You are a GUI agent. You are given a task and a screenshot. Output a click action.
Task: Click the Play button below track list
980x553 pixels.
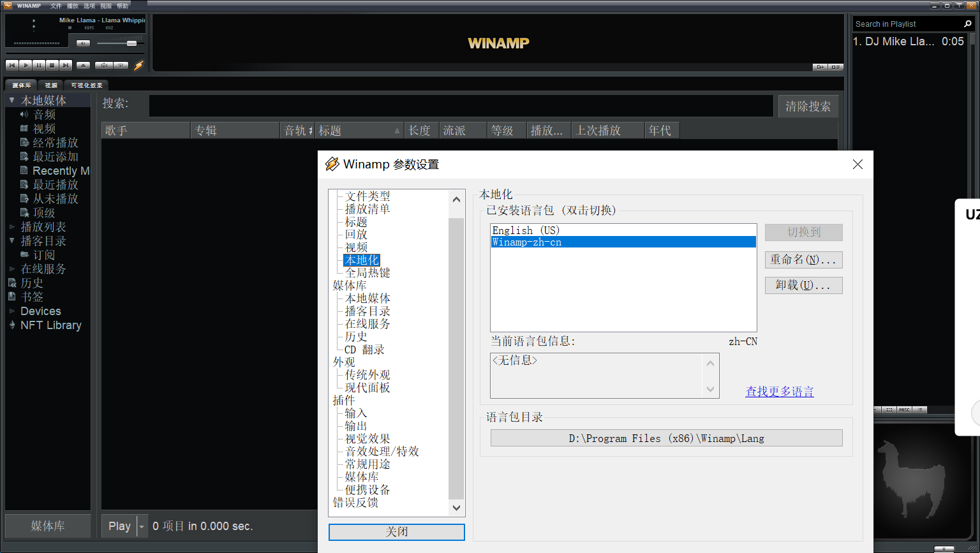coord(119,526)
